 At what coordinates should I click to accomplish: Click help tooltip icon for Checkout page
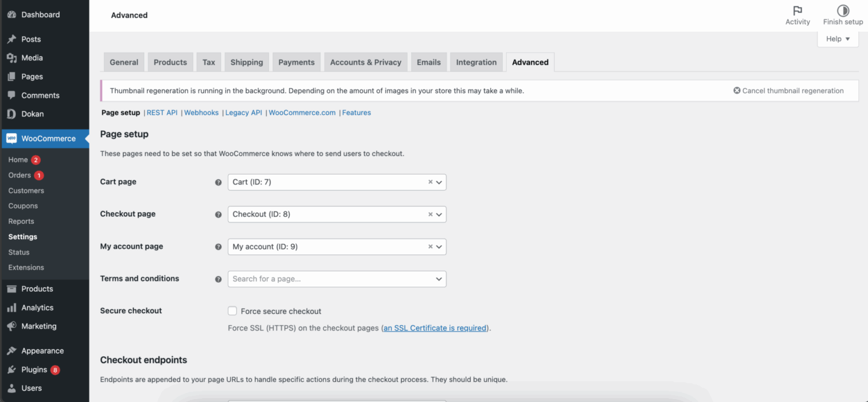pos(218,215)
